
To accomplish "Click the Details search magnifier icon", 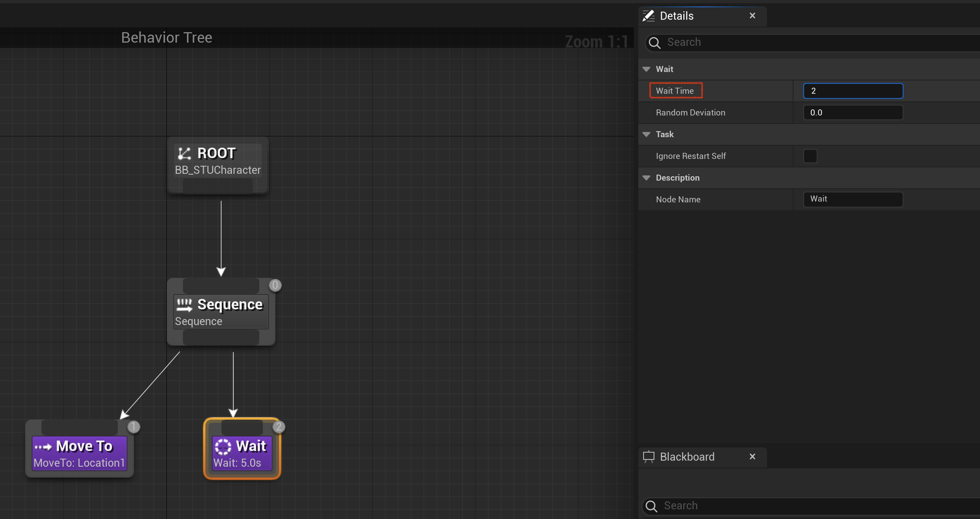I will (x=655, y=43).
